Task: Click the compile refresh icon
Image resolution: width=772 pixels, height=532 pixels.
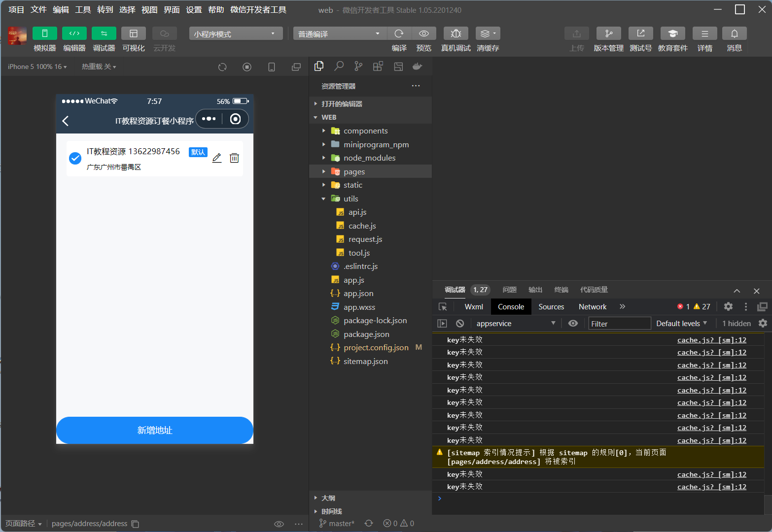Action: tap(399, 33)
